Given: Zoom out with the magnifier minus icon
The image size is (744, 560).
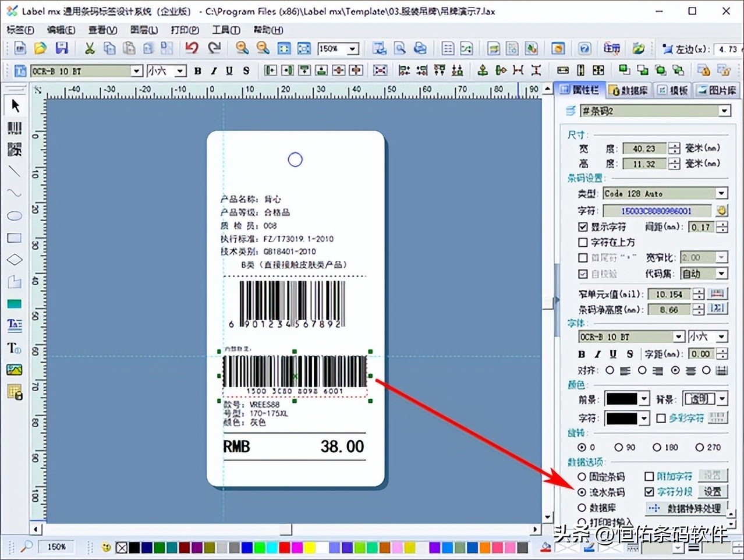Looking at the screenshot, I should [x=263, y=48].
